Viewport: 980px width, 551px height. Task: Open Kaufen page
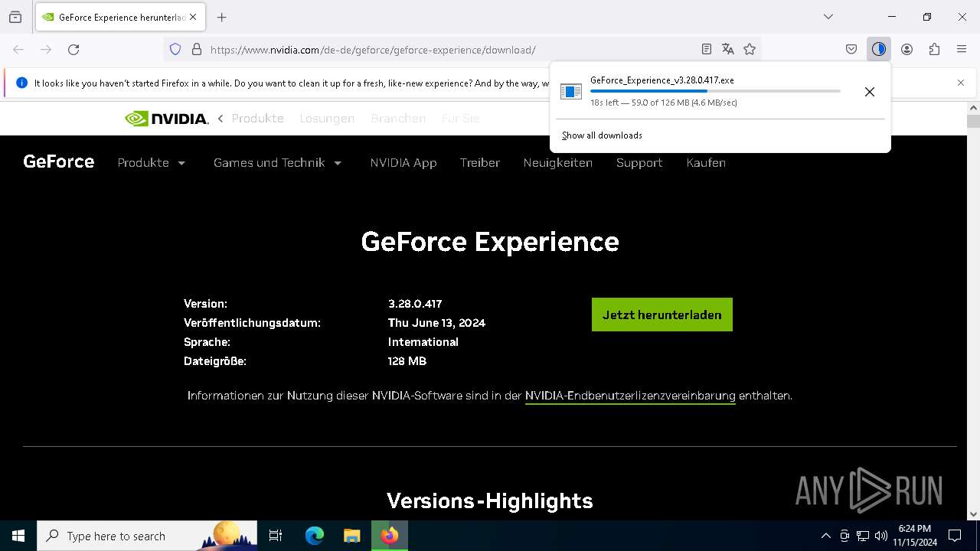click(x=706, y=163)
